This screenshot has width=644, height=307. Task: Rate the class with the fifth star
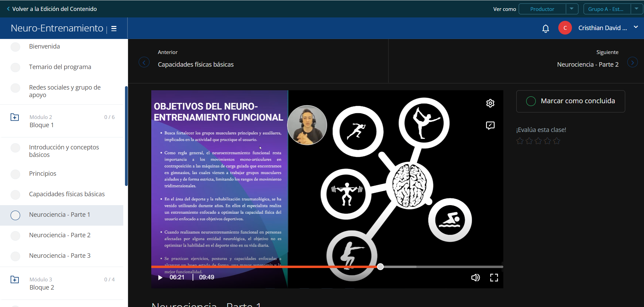tap(557, 141)
